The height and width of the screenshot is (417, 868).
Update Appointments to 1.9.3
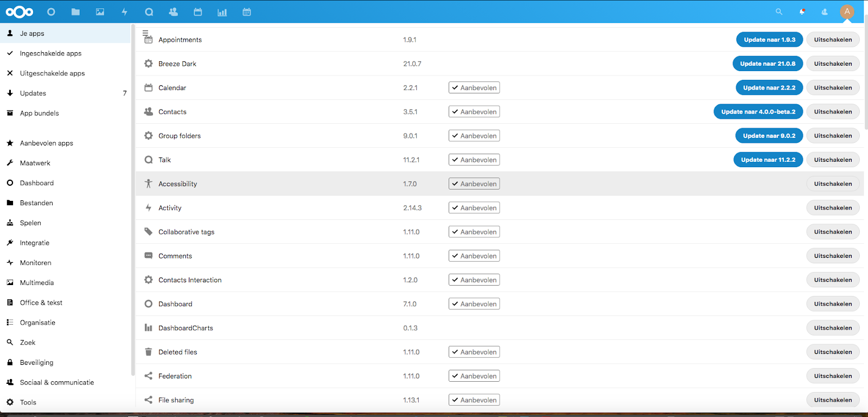(x=769, y=40)
